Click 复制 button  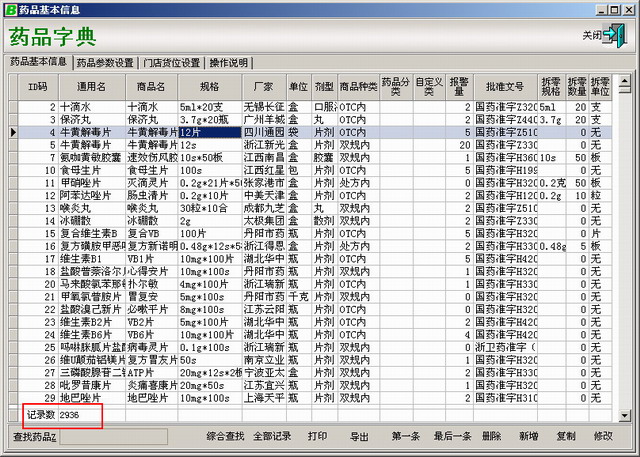pos(566,437)
